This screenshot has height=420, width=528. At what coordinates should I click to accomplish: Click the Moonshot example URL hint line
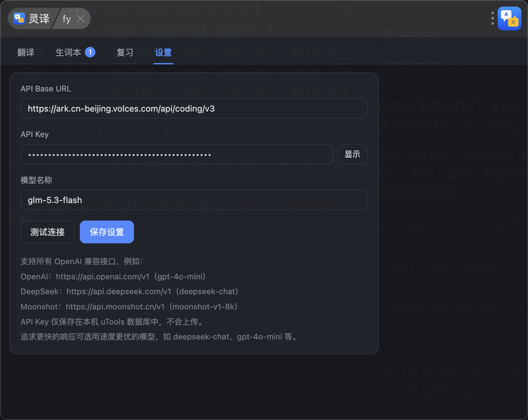(129, 307)
